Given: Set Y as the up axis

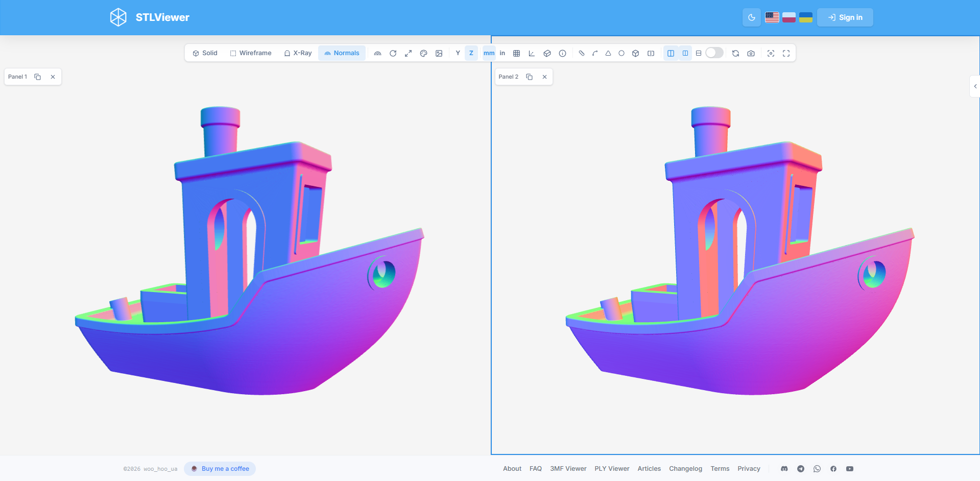Looking at the screenshot, I should (x=458, y=53).
